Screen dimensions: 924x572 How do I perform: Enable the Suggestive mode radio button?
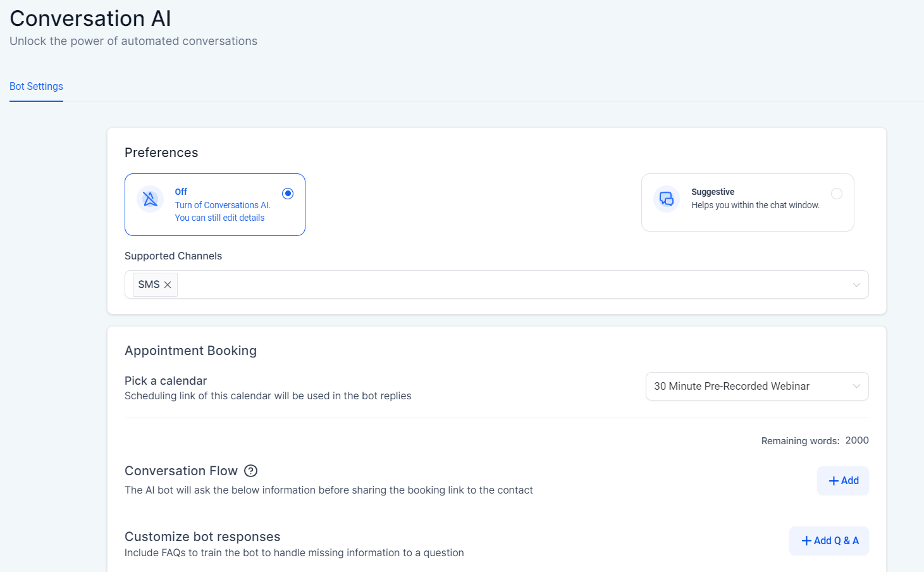coord(836,194)
